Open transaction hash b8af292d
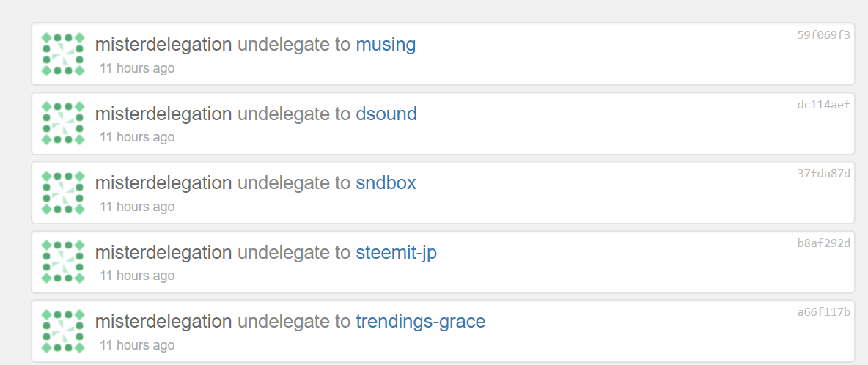Viewport: 868px width, 365px height. coord(823,243)
